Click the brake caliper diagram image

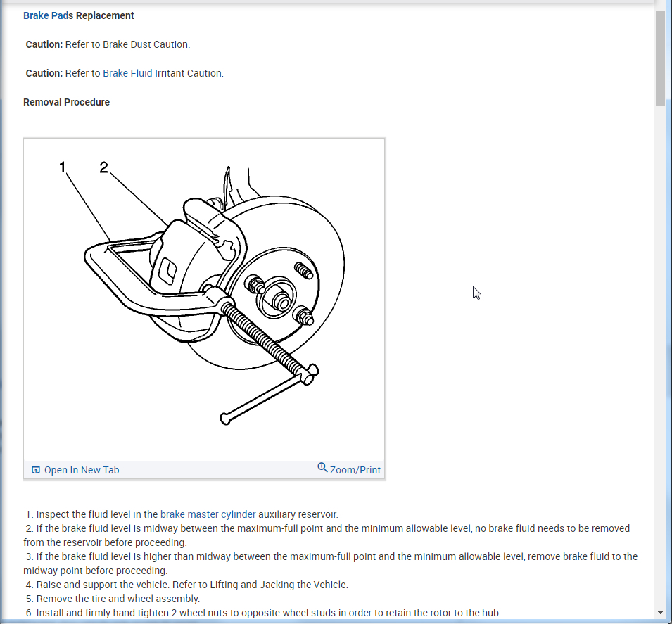click(x=205, y=299)
